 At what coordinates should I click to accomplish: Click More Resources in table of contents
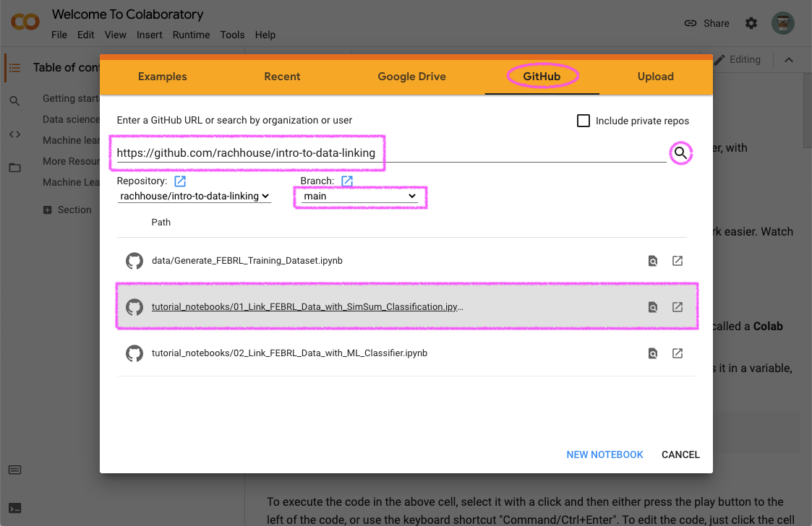[x=71, y=162]
